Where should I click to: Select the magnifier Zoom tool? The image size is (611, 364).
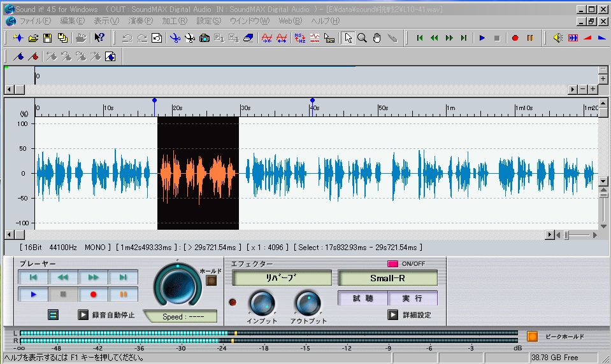[x=362, y=38]
